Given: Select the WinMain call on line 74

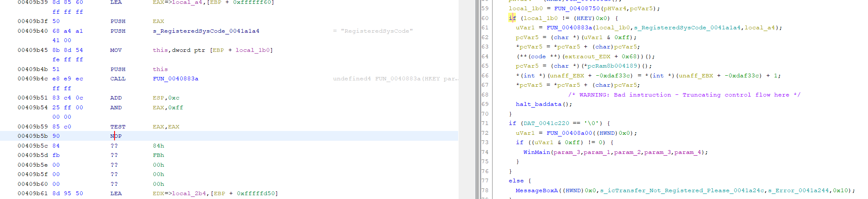Looking at the screenshot, I should pos(536,152).
